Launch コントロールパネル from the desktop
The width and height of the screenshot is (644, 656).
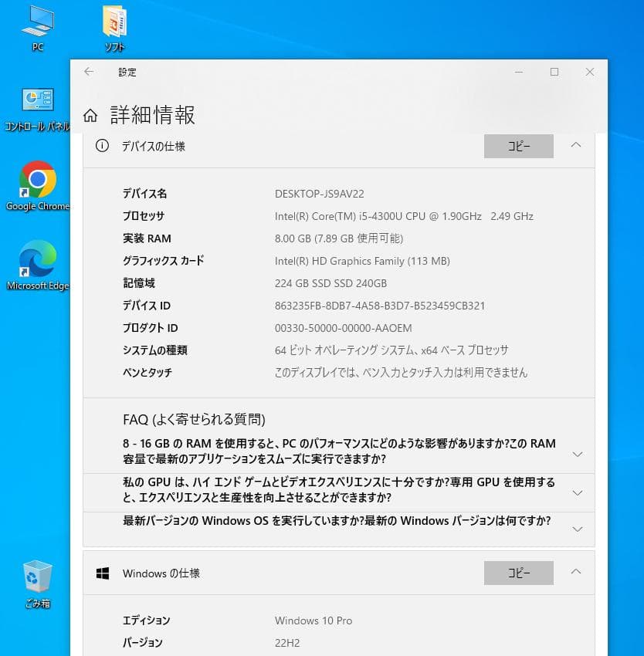[37, 104]
